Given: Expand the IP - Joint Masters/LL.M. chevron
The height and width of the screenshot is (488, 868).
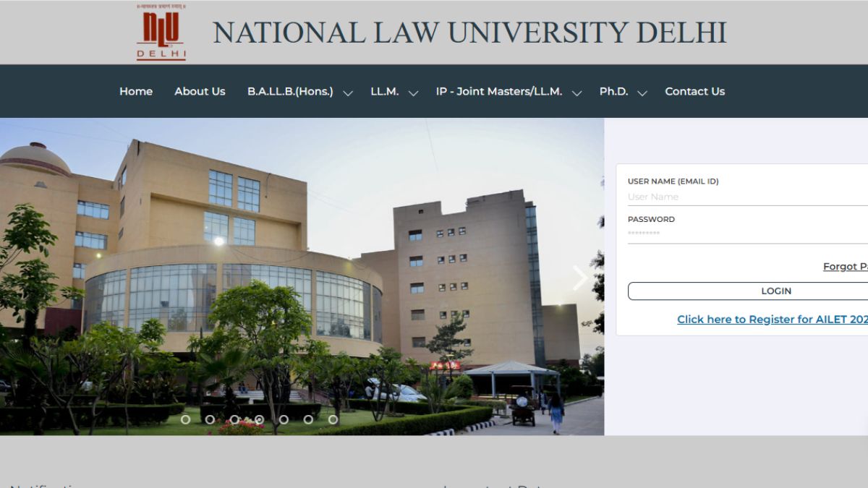Looking at the screenshot, I should pyautogui.click(x=576, y=93).
